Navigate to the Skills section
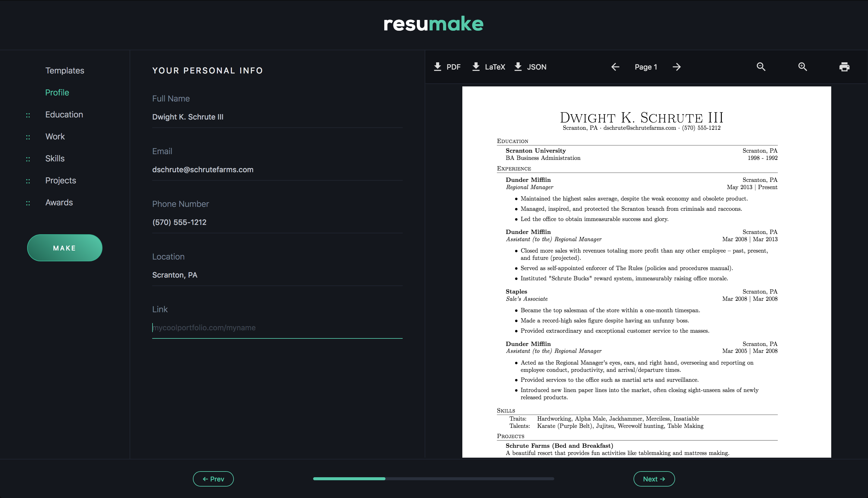This screenshot has height=498, width=868. (55, 158)
